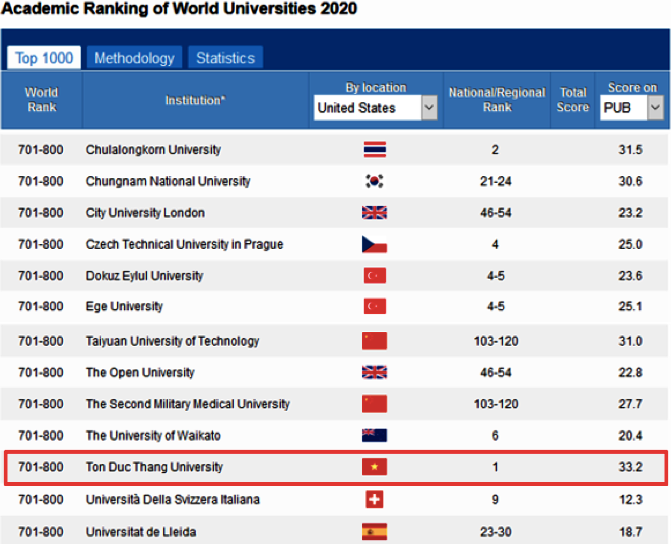671x544 pixels.
Task: Select the Top 1000 tab
Action: [x=44, y=58]
